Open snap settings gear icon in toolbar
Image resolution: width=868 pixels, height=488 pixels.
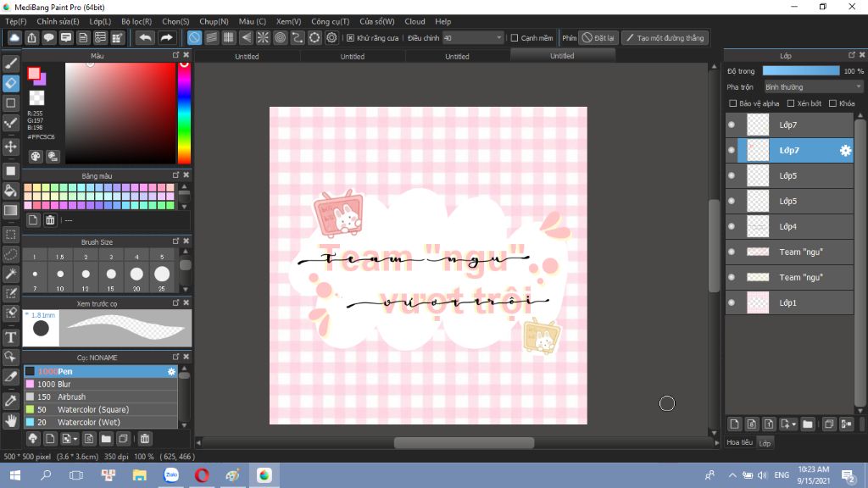331,37
